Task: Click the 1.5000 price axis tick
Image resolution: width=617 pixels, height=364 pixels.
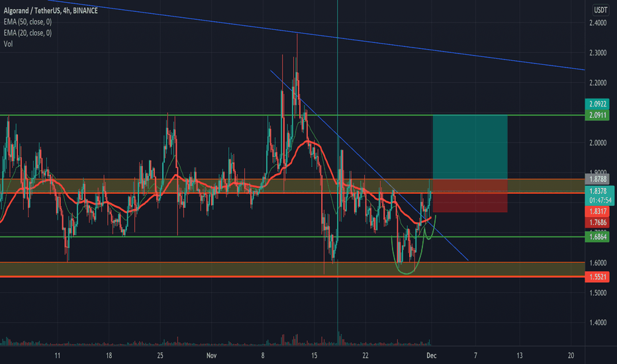Action: click(598, 293)
